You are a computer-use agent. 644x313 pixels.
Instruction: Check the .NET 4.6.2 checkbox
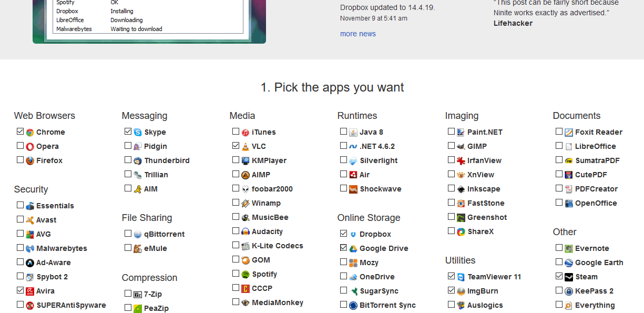point(343,146)
